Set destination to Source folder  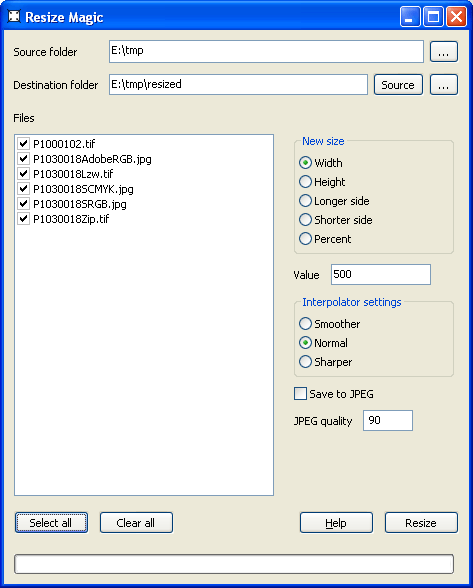[398, 85]
